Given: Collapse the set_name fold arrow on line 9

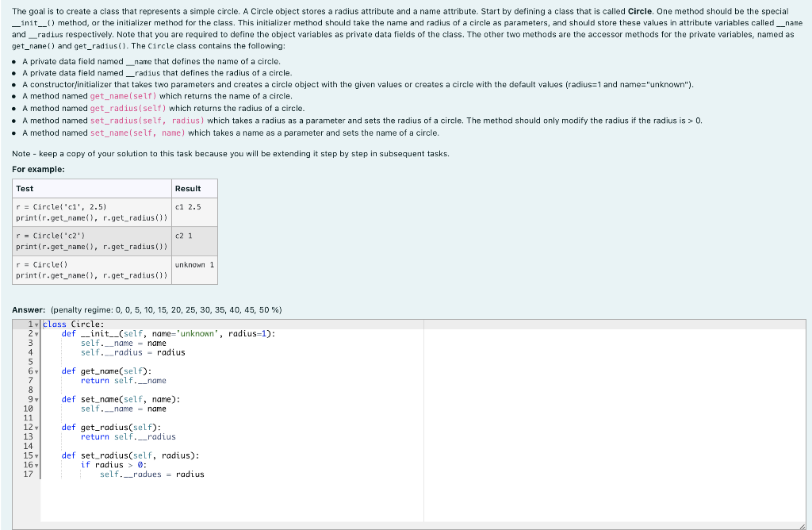Looking at the screenshot, I should click(x=36, y=400).
